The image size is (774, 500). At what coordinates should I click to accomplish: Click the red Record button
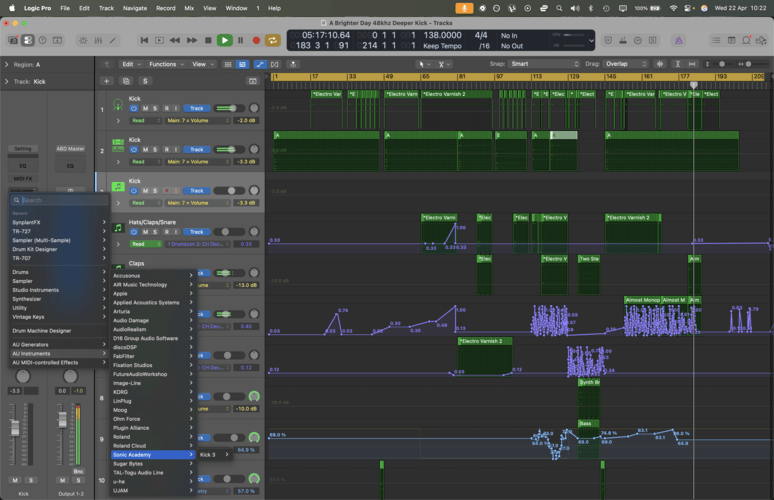tap(256, 40)
